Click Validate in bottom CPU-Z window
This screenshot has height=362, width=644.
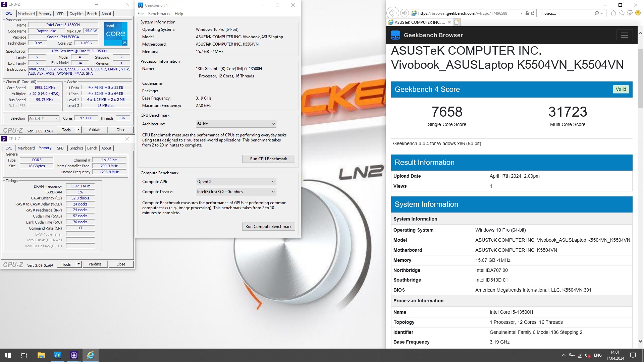(x=95, y=264)
